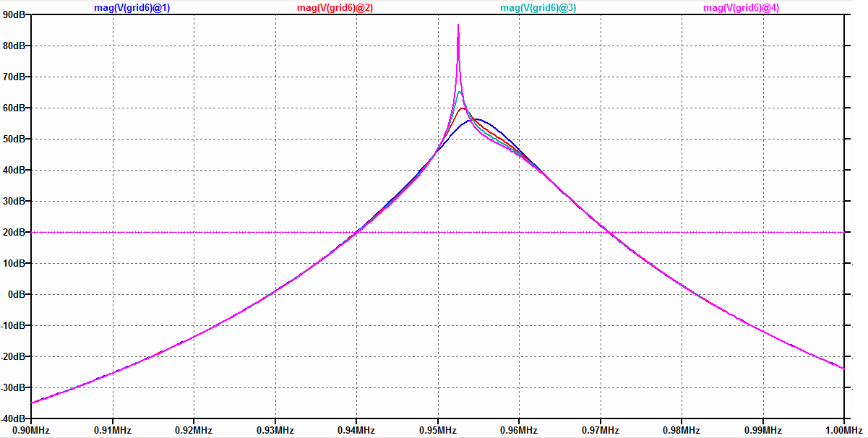This screenshot has width=868, height=438.
Task: Click the 0.93MHz horizontal axis label
Action: [x=275, y=430]
